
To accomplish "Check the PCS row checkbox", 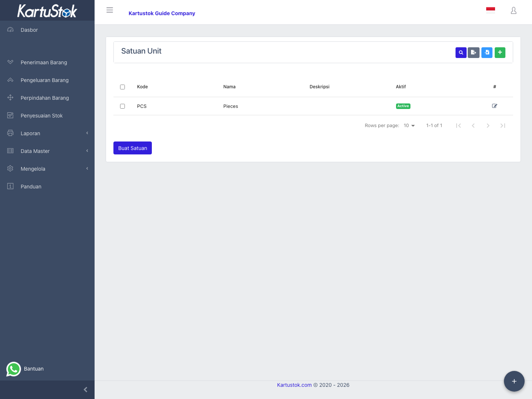I will (x=123, y=106).
